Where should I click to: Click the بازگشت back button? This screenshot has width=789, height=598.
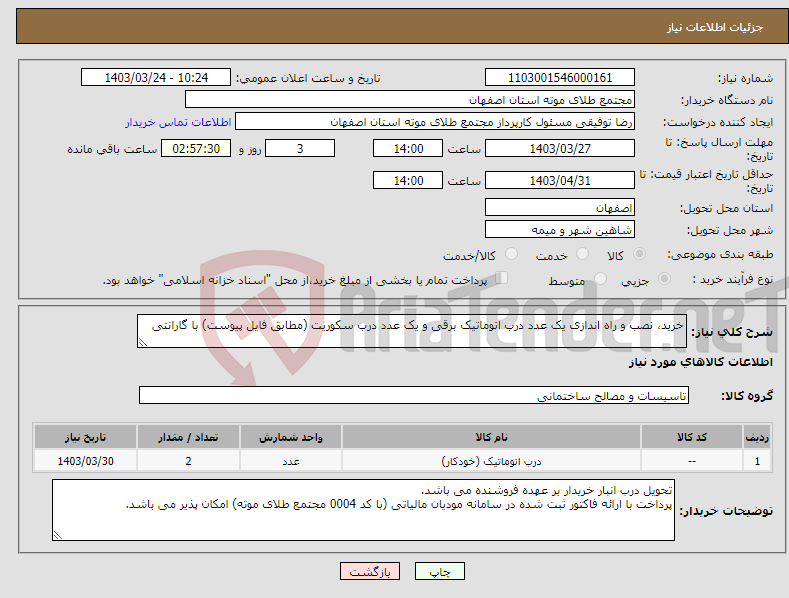(370, 571)
